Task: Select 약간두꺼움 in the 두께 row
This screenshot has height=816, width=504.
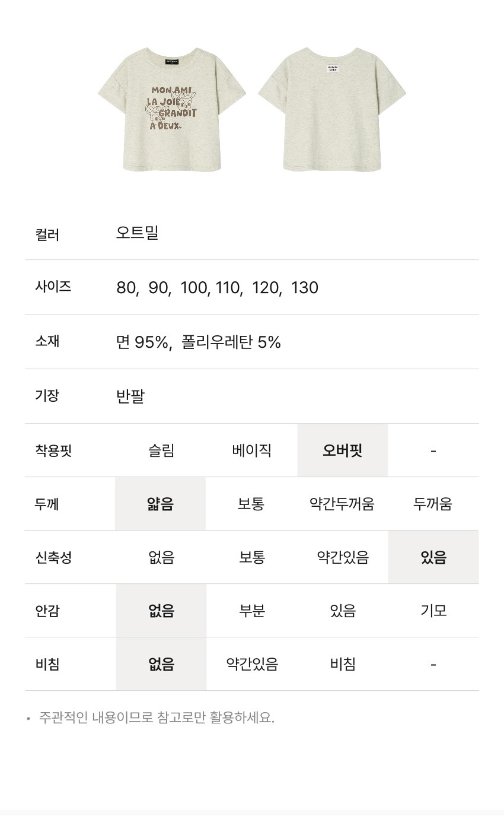Action: [x=342, y=504]
